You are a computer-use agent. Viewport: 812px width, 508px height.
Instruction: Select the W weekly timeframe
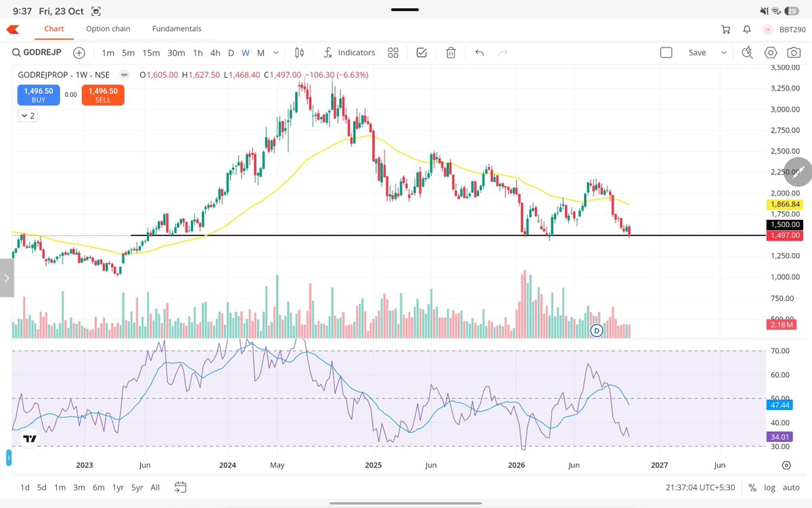[x=246, y=53]
